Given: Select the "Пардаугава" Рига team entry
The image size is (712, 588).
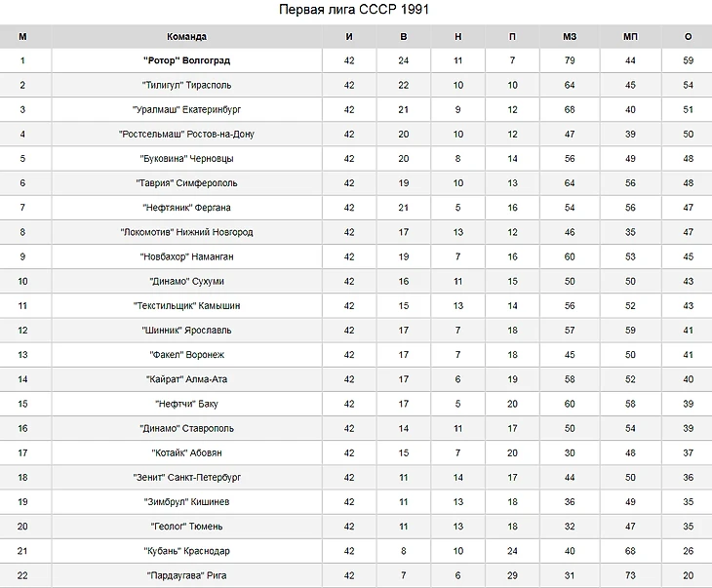Looking at the screenshot, I should [x=186, y=575].
